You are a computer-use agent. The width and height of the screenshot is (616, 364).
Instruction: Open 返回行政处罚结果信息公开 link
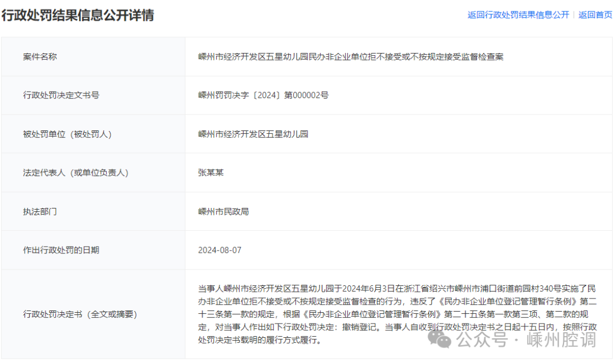(x=518, y=15)
